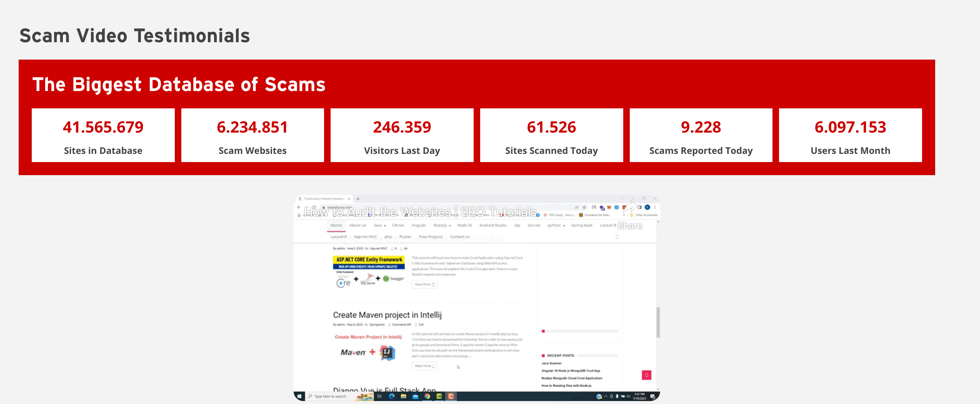Play the embedded SEO Tutorials video
Screen dimensions: 980x404
(x=477, y=298)
